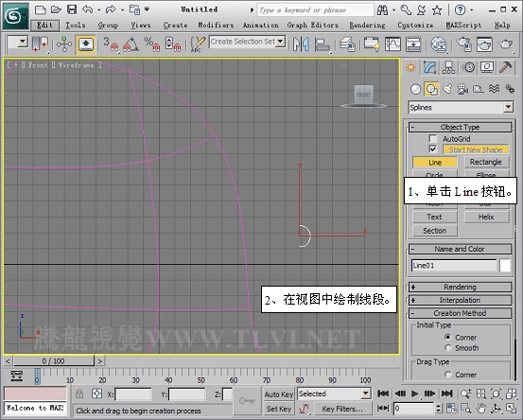Create a new scene with New icon
This screenshot has height=420, width=523.
41,9
